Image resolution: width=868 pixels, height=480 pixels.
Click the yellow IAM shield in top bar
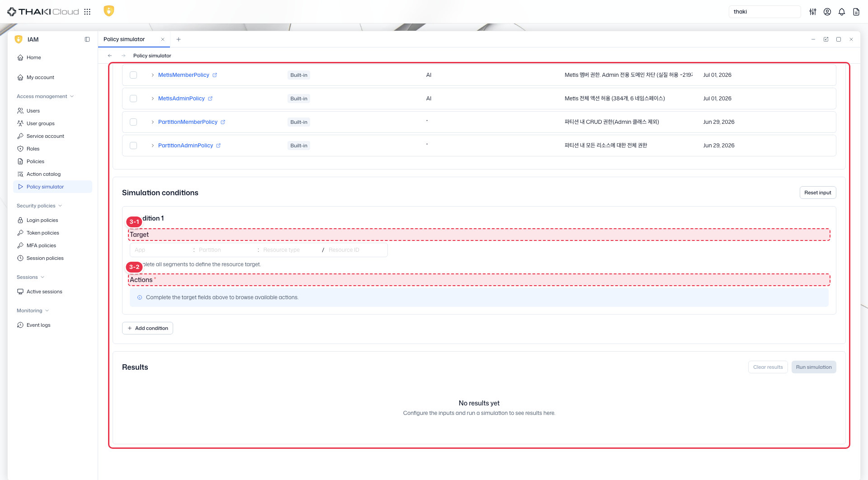108,11
